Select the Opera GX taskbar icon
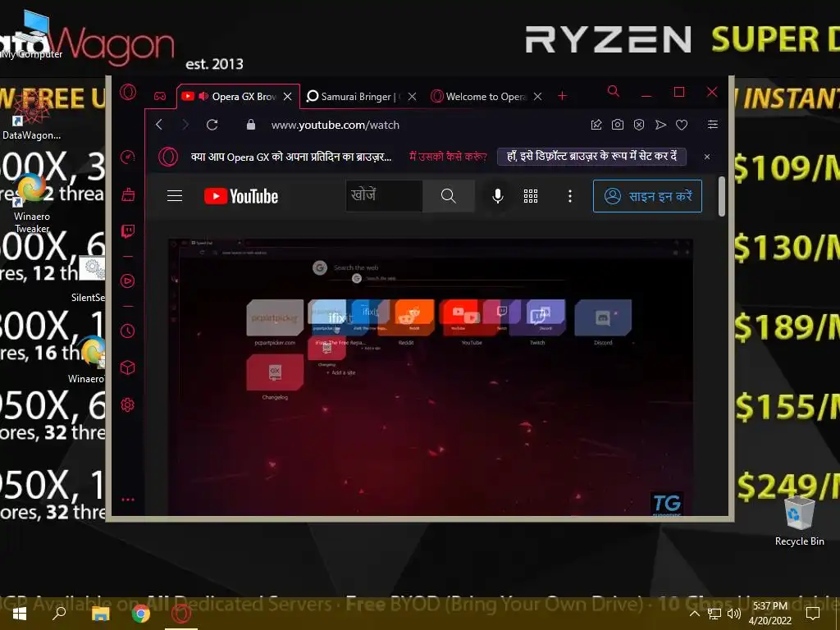This screenshot has height=630, width=840. coord(181,614)
